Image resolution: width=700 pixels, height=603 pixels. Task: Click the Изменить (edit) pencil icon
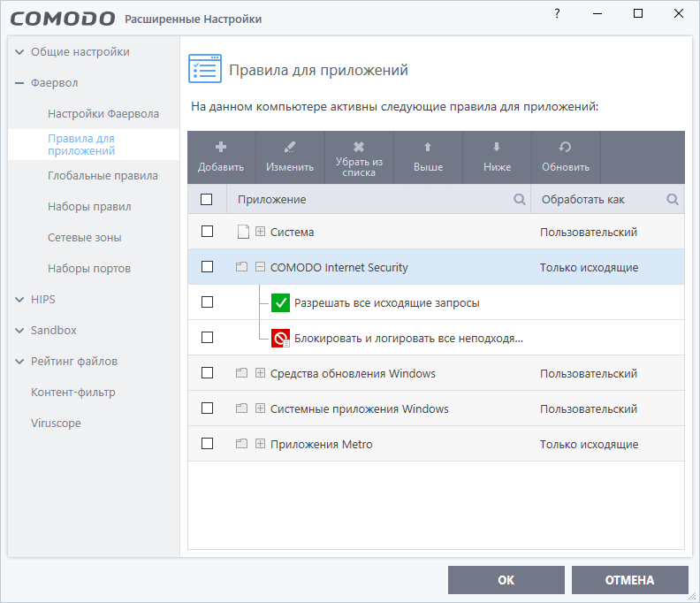click(x=290, y=147)
